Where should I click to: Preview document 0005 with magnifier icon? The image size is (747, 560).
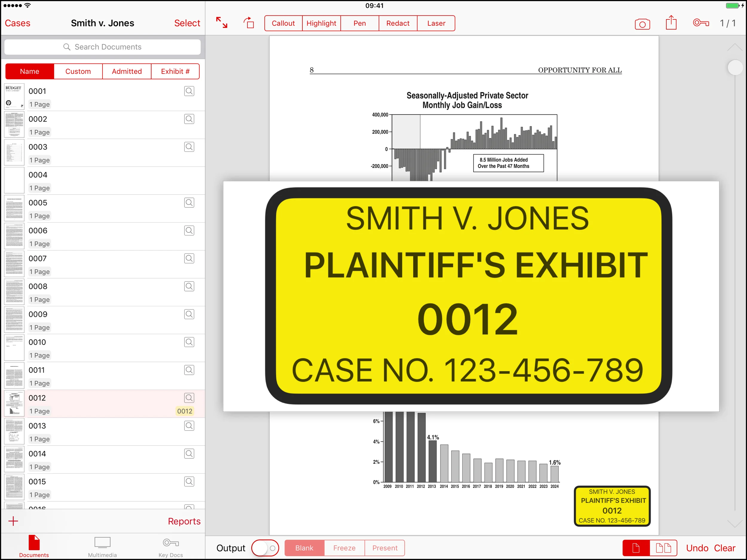point(189,203)
